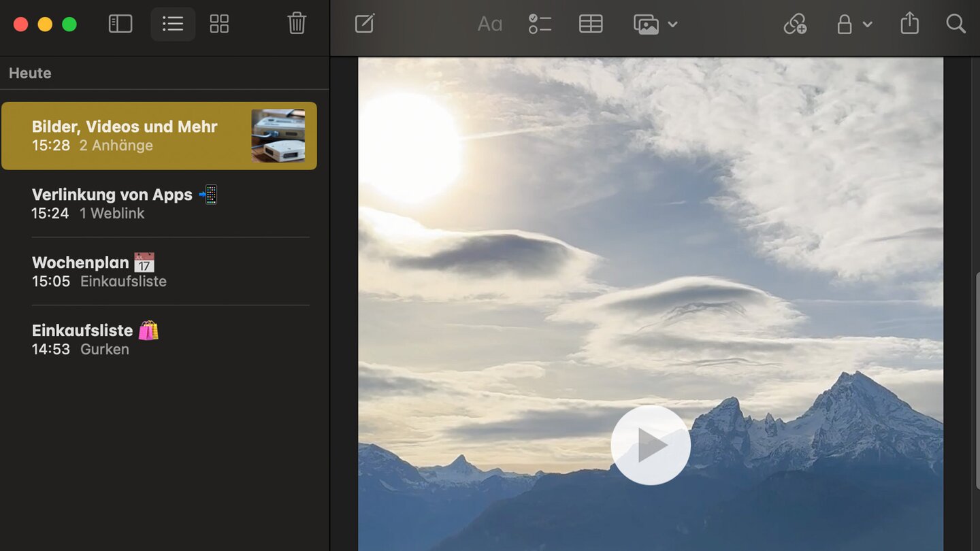980x551 pixels.
Task: Share the note via share icon
Action: (x=909, y=24)
